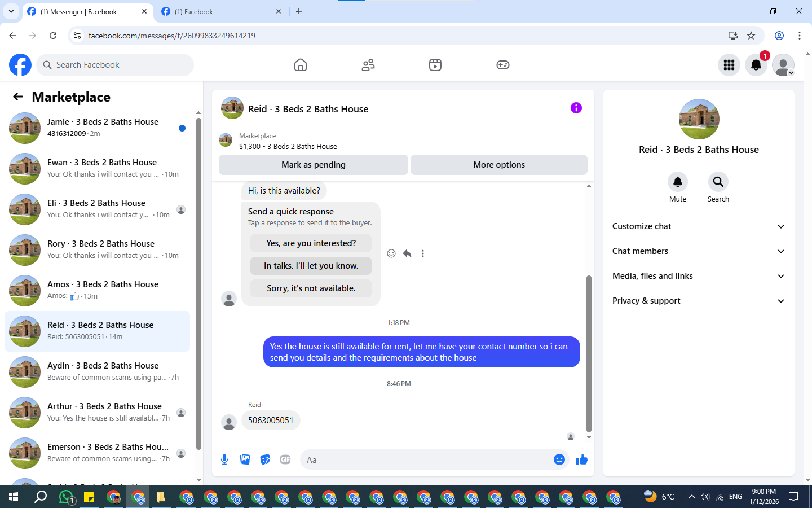812x508 pixels.
Task: Click browser reload button
Action: tap(53, 36)
